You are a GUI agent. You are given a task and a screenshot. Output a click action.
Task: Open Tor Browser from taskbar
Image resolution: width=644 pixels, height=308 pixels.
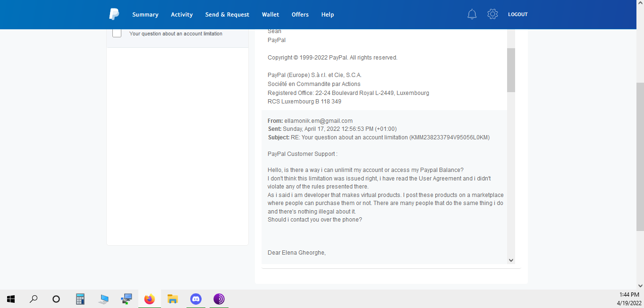[x=219, y=299]
